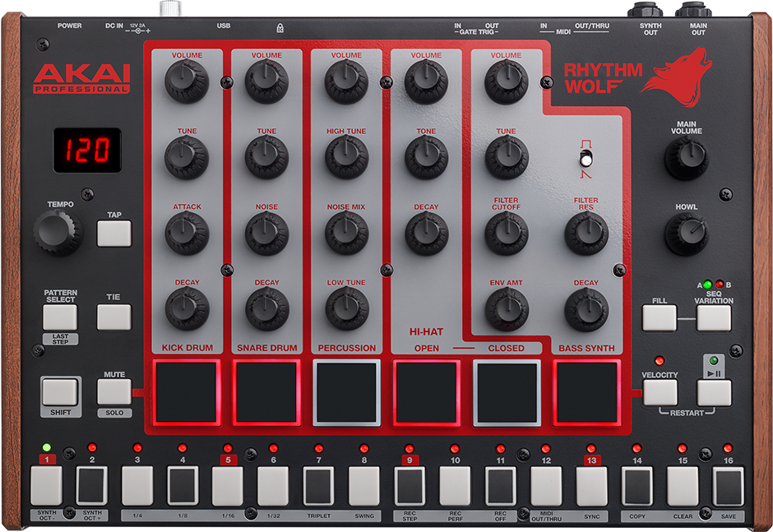Toggle step 6 button (1/32)
Image resolution: width=773 pixels, height=532 pixels.
[x=273, y=486]
